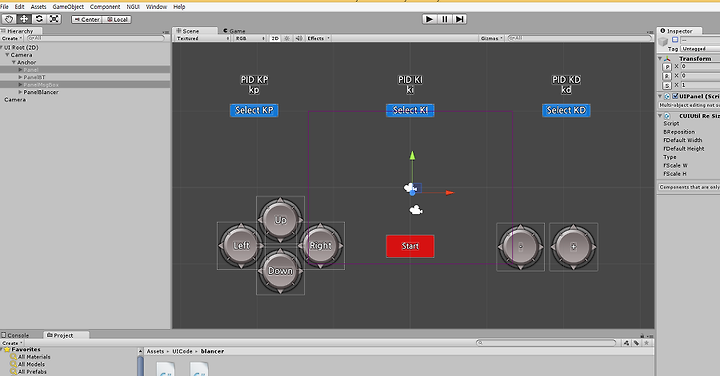Click the green Y-axis arrow gizmo
The image size is (720, 376).
(412, 156)
